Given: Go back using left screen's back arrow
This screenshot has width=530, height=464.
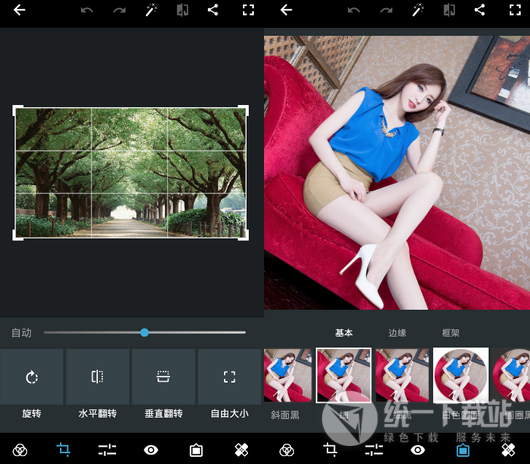Looking at the screenshot, I should (19, 10).
